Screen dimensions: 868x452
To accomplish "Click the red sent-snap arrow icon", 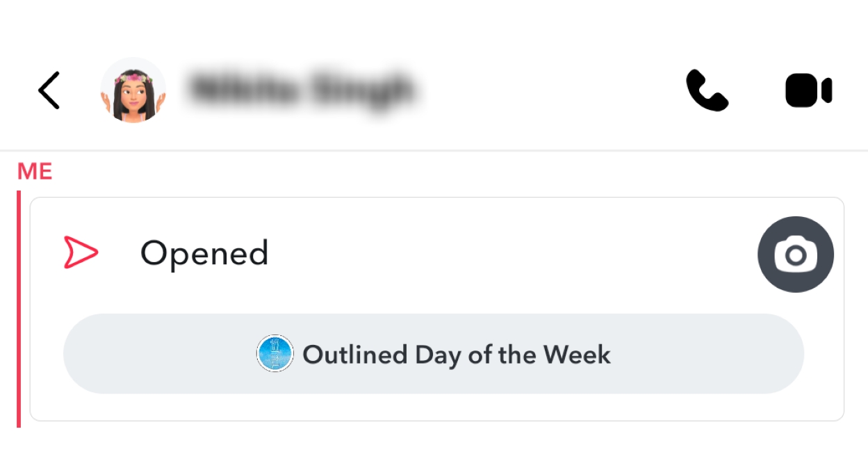I will pos(81,252).
